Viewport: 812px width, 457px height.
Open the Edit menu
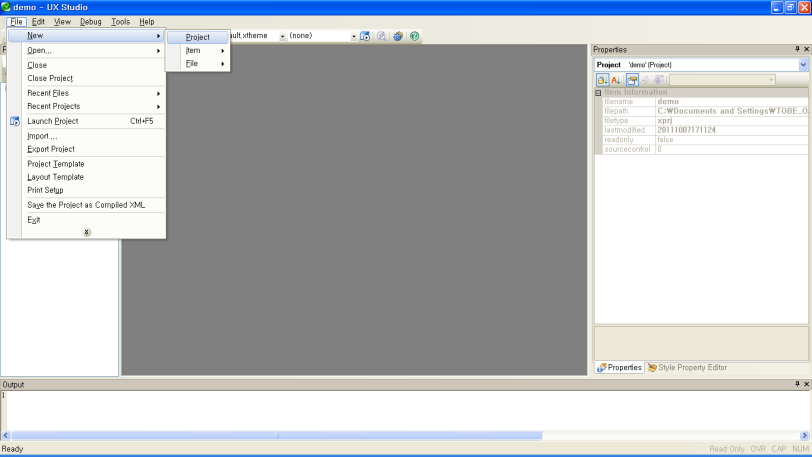click(38, 22)
